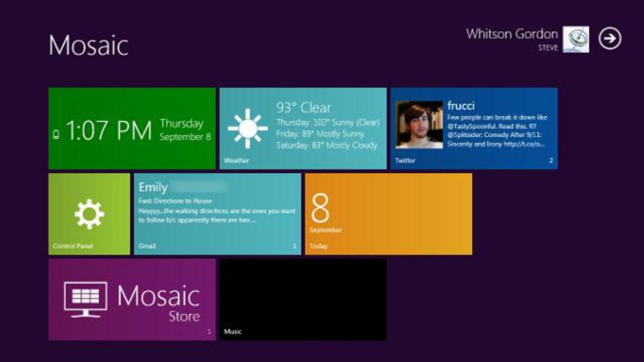Click the Gmail unread count 1
644x362 pixels.
[x=294, y=246]
